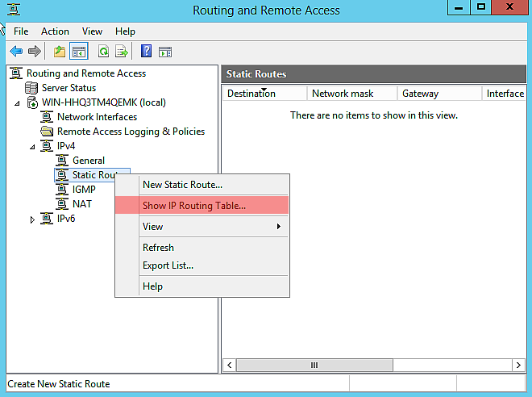The height and width of the screenshot is (397, 532).
Task: Sort by the Destination column header
Action: 251,94
